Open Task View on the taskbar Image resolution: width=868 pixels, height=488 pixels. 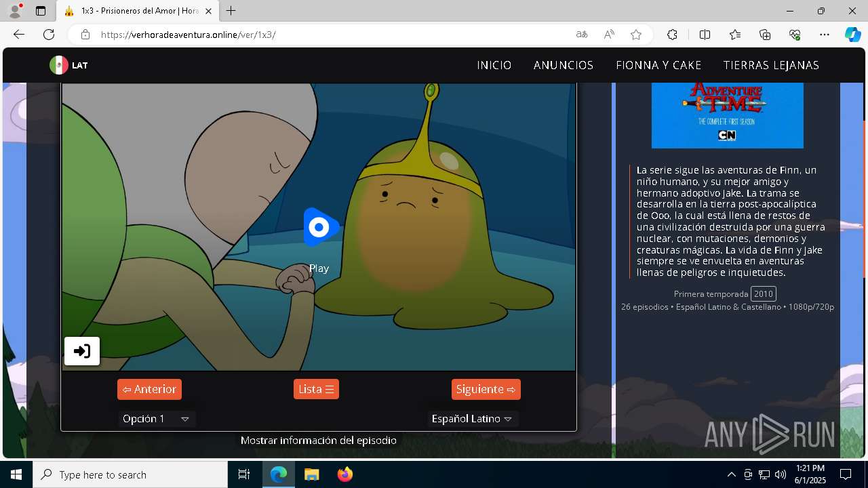(244, 474)
